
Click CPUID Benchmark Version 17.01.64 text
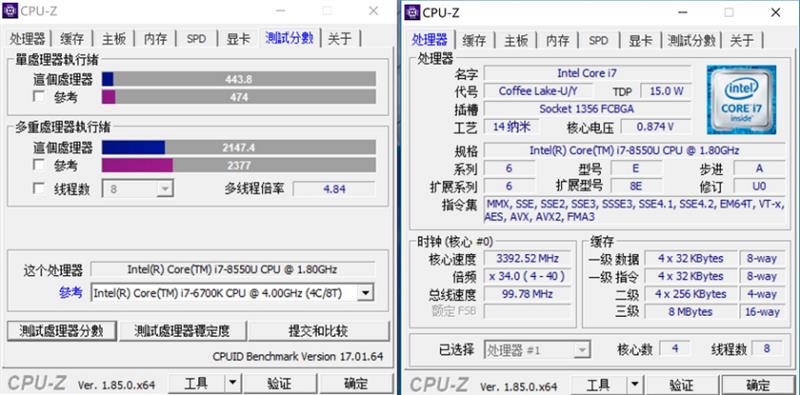[x=298, y=356]
